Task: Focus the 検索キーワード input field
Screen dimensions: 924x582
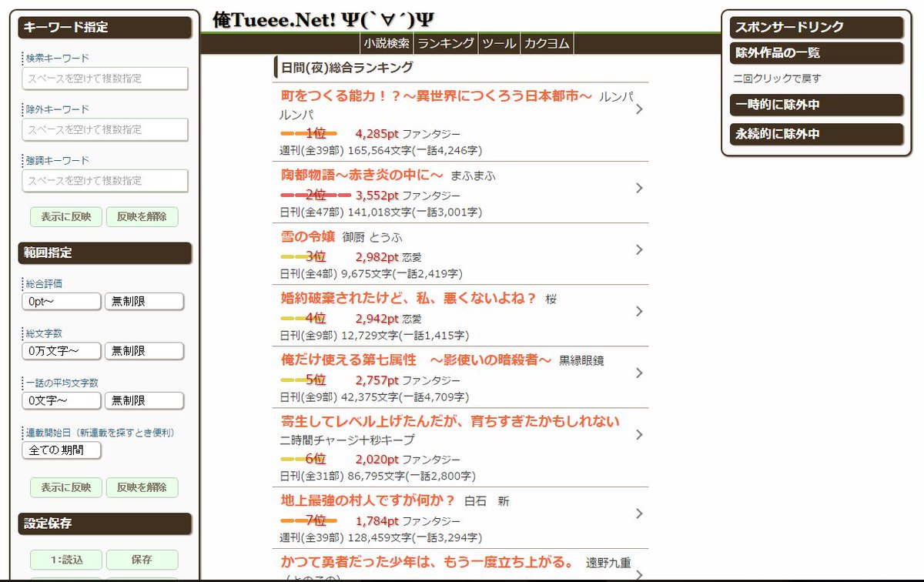Action: tap(105, 79)
